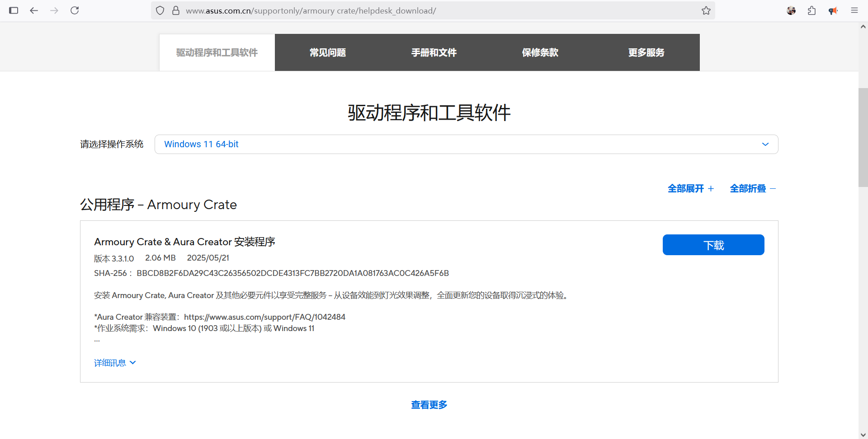This screenshot has width=868, height=439.
Task: Click the release date 2025/05/21
Action: (x=208, y=258)
